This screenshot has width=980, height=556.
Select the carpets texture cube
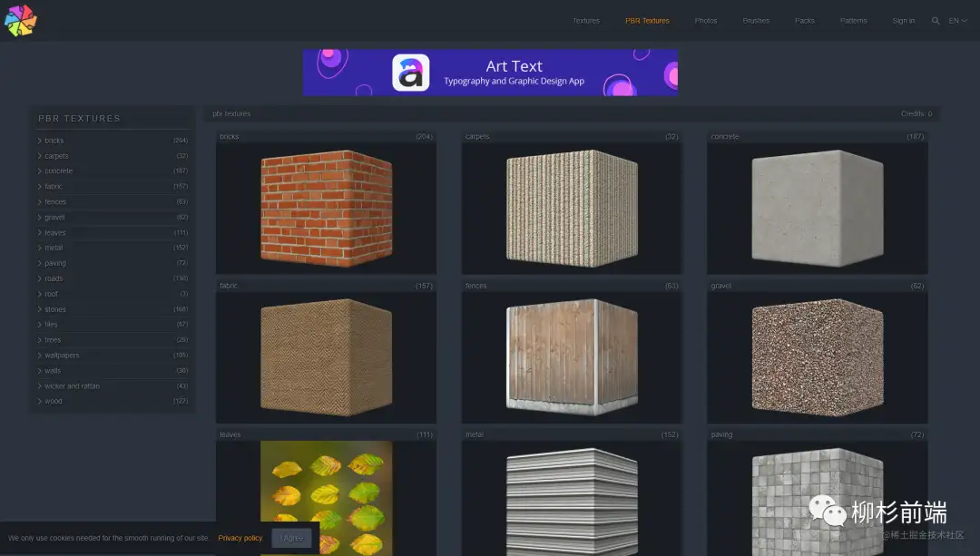click(572, 209)
